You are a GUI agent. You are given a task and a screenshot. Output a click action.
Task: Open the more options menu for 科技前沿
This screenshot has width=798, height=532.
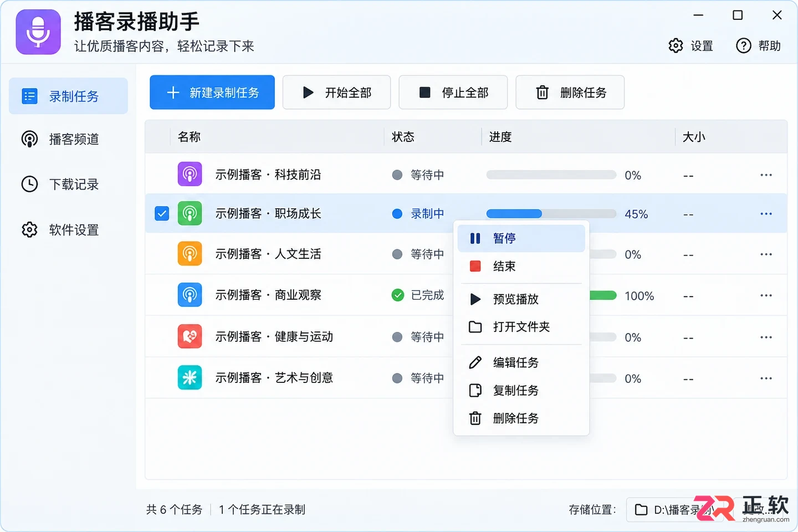[x=766, y=175]
